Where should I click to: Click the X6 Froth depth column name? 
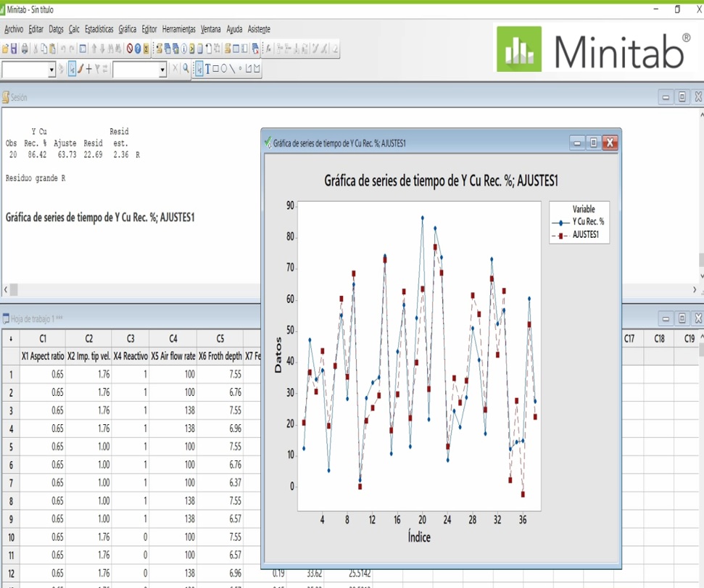220,356
